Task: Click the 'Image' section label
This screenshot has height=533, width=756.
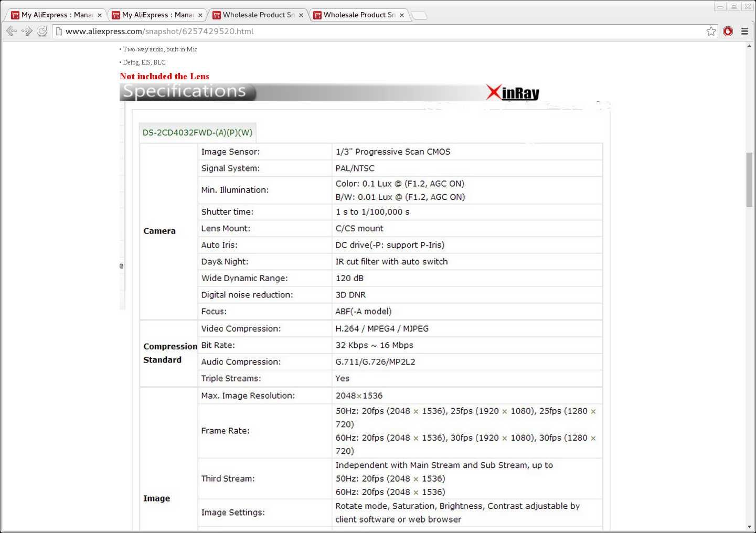Action: tap(157, 498)
